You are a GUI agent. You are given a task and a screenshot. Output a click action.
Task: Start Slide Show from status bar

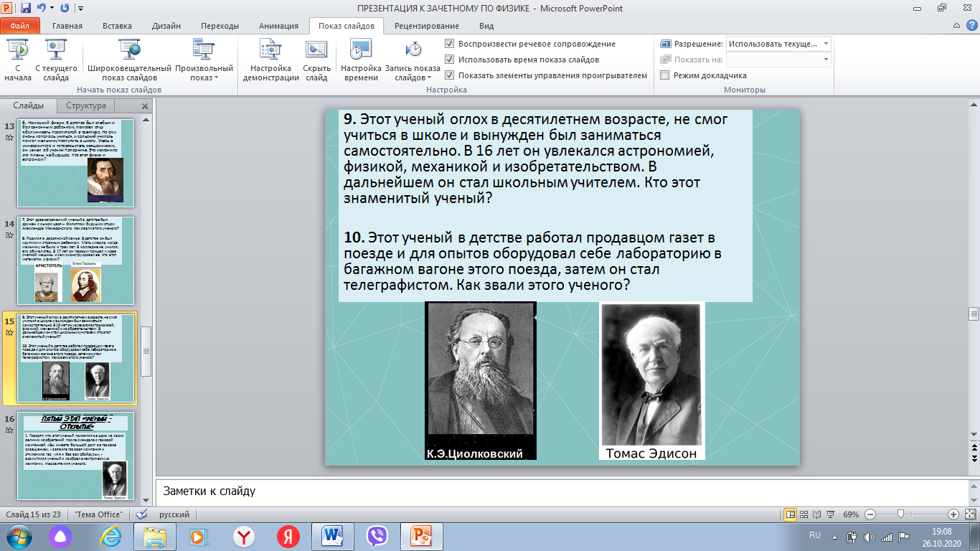(831, 514)
